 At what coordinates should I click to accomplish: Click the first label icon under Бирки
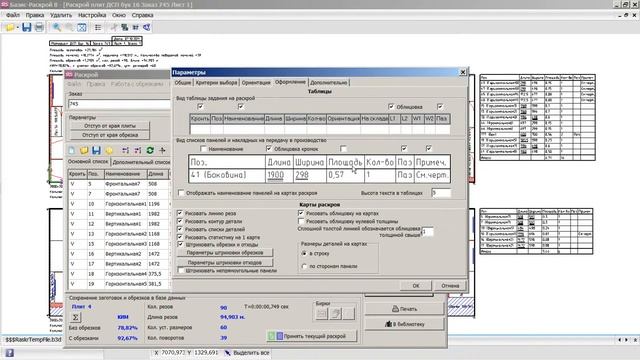pyautogui.click(x=322, y=313)
